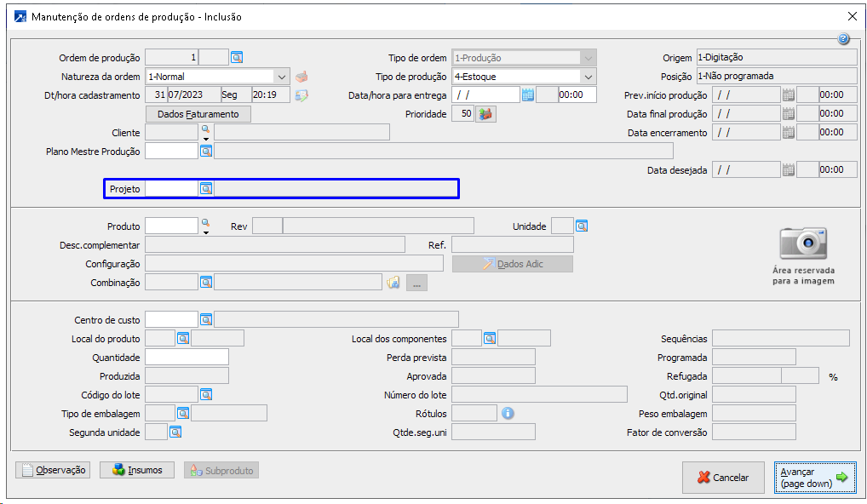
Task: Click the Dados Faturamento button
Action: (198, 114)
